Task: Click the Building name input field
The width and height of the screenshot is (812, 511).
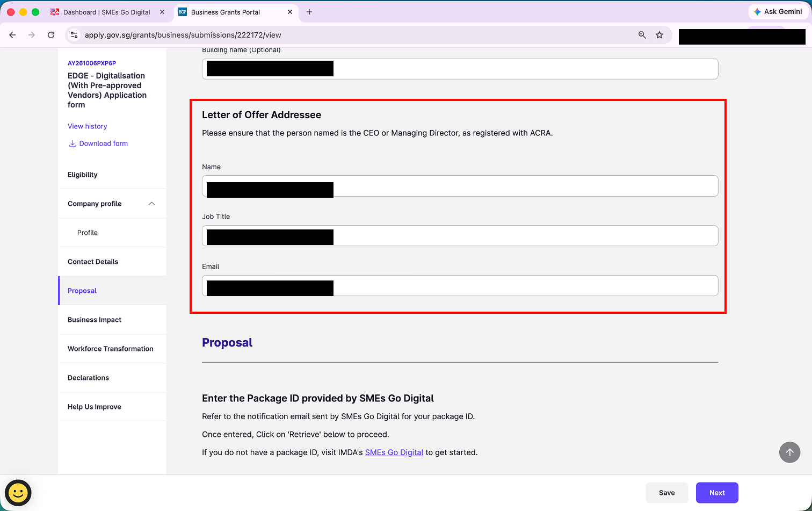Action: pyautogui.click(x=460, y=69)
